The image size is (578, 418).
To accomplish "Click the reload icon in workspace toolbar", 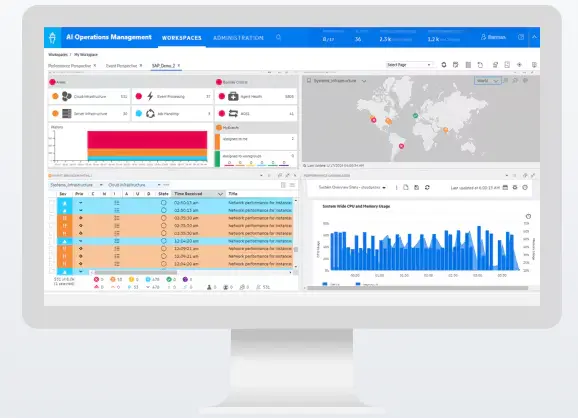I will [x=480, y=65].
